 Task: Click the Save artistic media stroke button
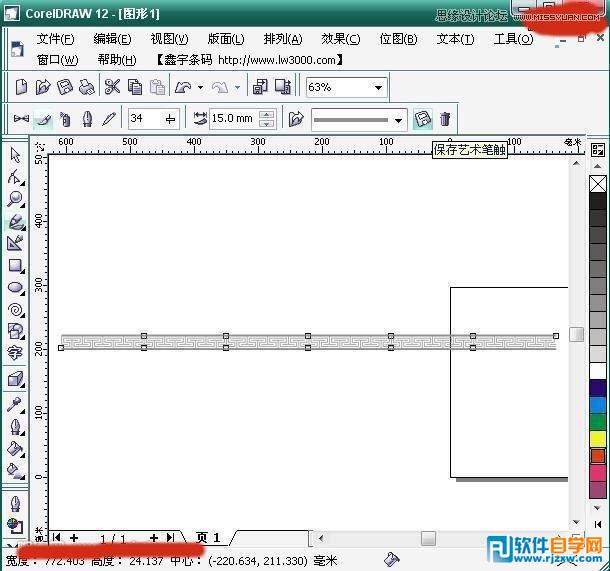coord(422,119)
